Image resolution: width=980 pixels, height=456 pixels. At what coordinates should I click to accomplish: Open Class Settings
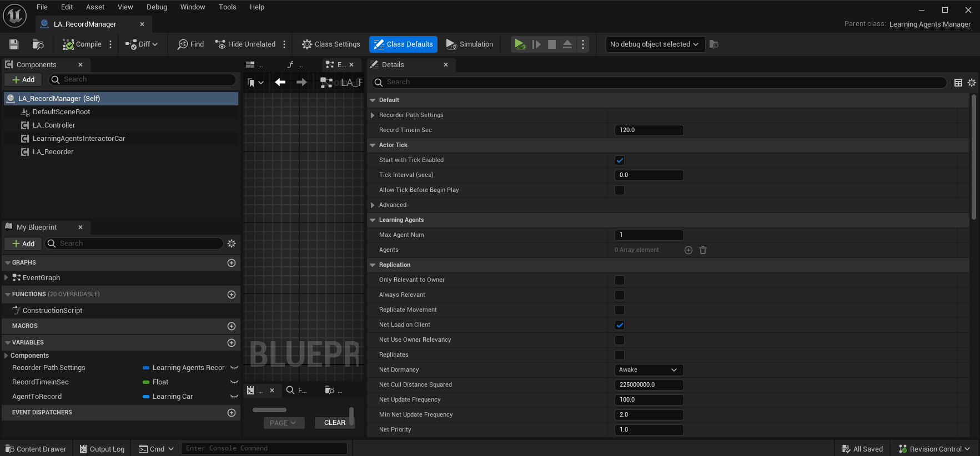point(331,44)
